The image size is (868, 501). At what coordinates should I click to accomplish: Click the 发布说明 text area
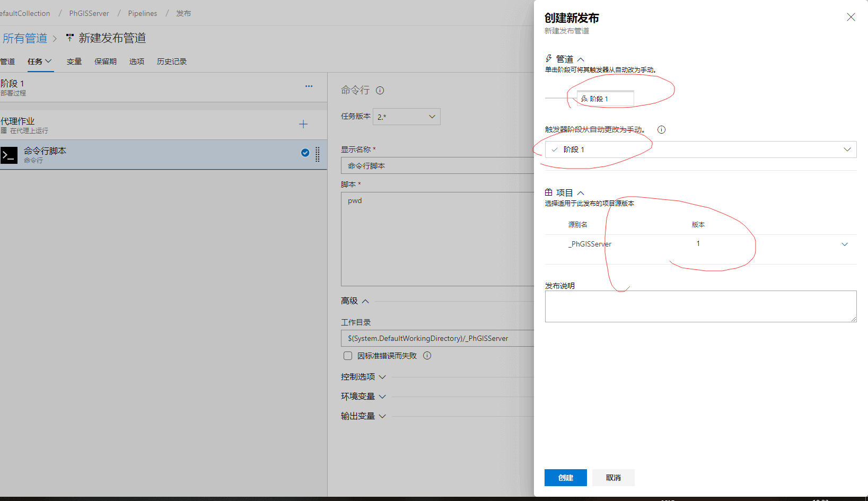pos(700,306)
